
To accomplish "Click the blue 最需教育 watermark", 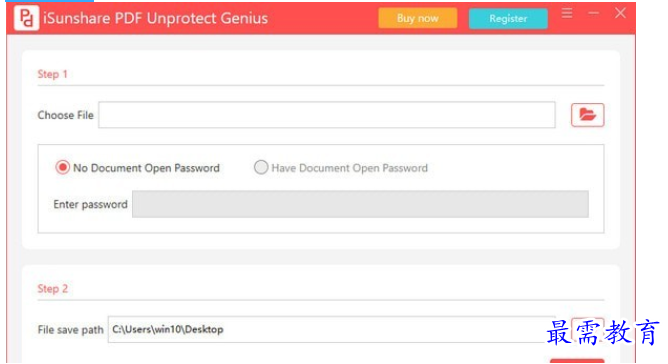I will click(x=603, y=332).
